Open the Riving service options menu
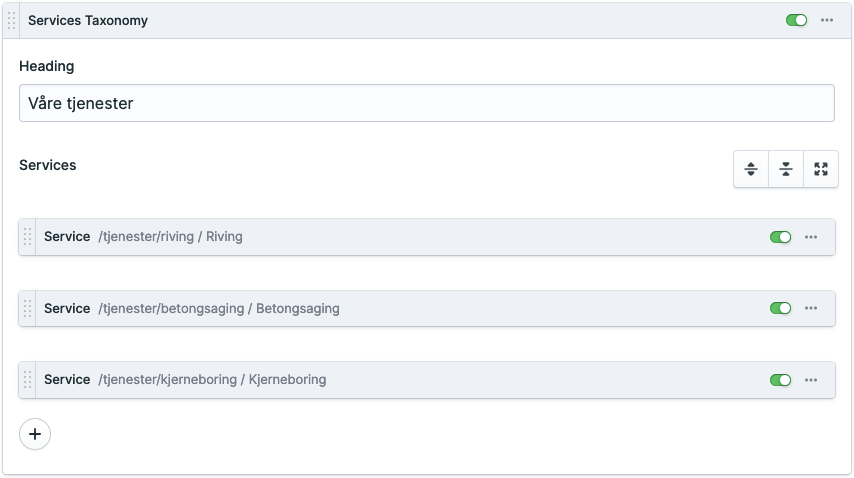 (811, 237)
